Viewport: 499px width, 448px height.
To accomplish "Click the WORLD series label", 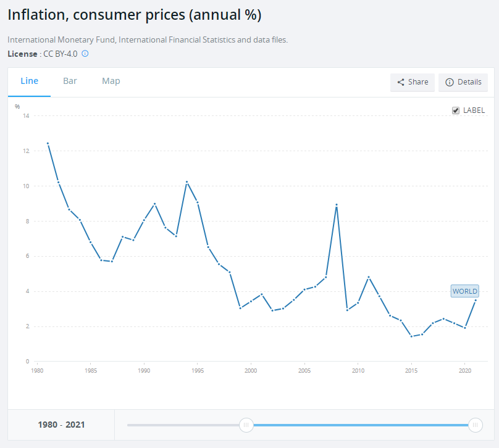I will coord(464,291).
